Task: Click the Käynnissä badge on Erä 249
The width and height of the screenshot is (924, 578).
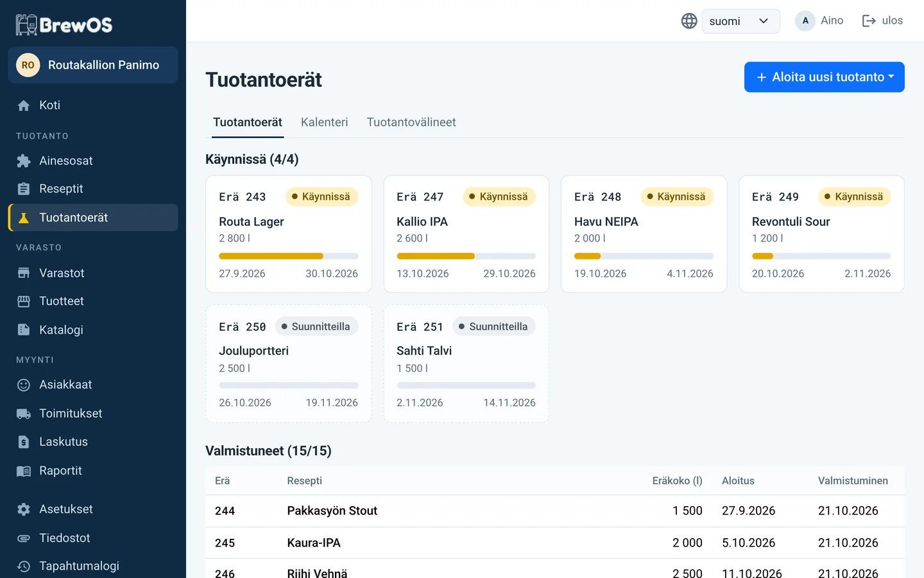Action: point(854,197)
